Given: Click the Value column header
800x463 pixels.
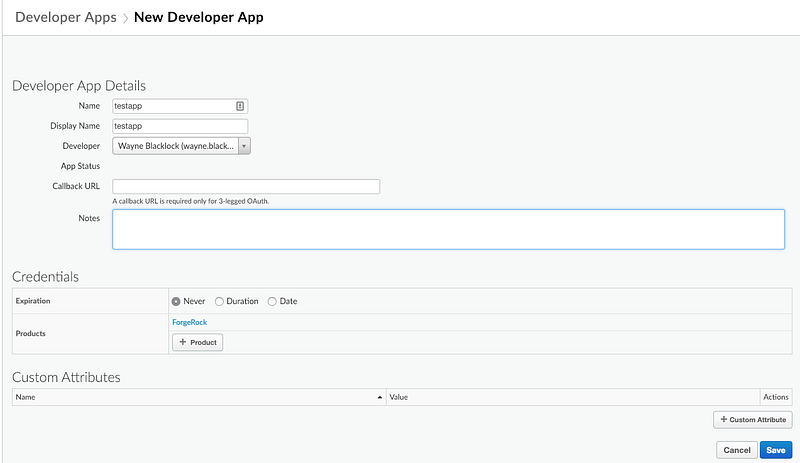Looking at the screenshot, I should (399, 397).
